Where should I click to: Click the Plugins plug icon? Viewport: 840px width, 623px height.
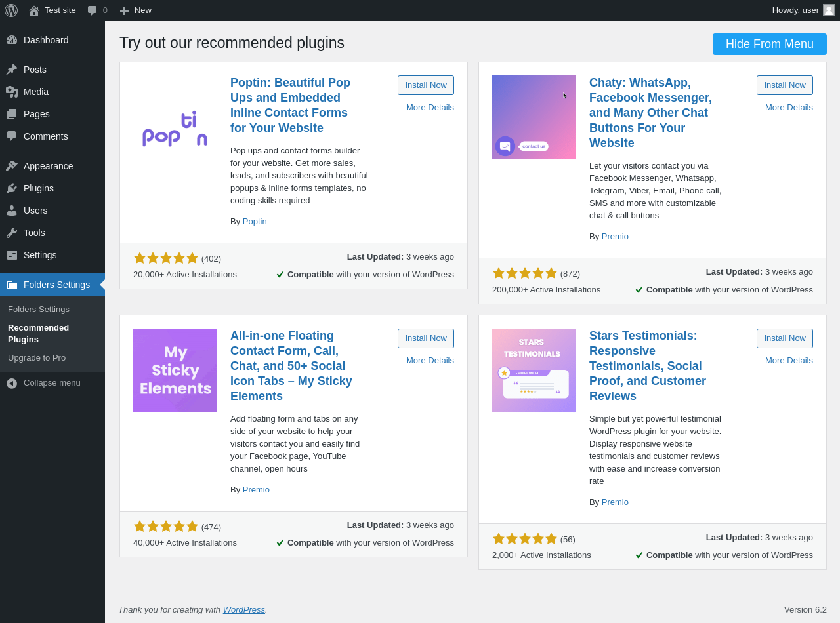click(12, 188)
